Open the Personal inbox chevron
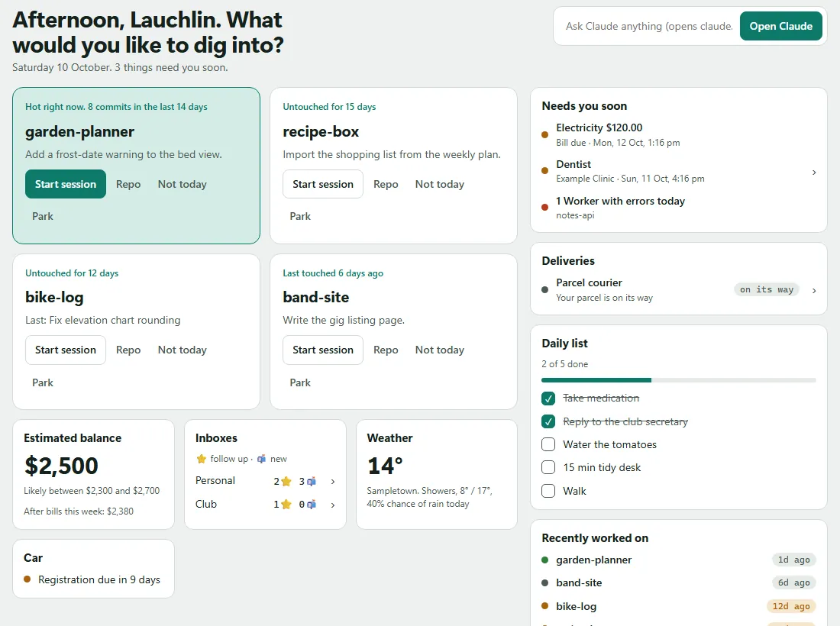 333,482
